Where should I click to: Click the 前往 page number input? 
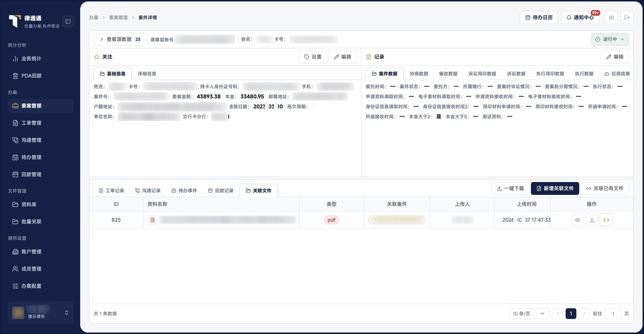pos(613,314)
